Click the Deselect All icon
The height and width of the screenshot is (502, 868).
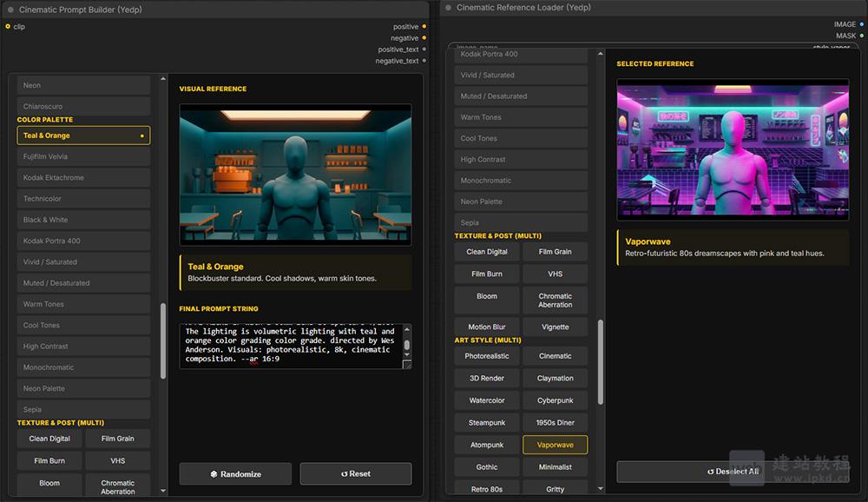pyautogui.click(x=711, y=470)
